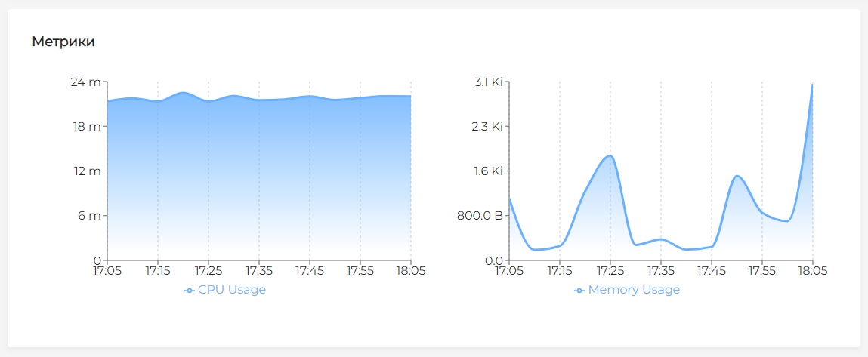Select the 2.3 Ki y-axis label
868x357 pixels.
487,126
